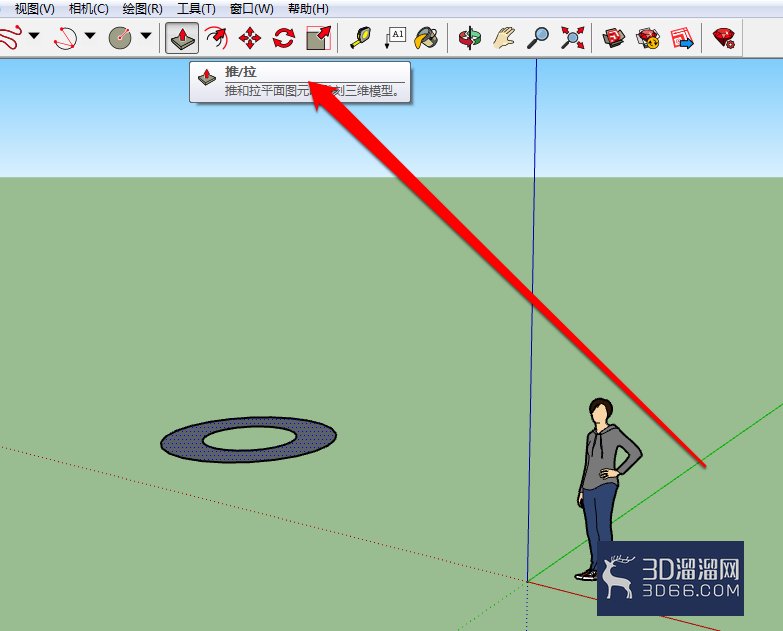783x631 pixels.
Task: Open the 绘图(R) menu
Action: pos(142,8)
